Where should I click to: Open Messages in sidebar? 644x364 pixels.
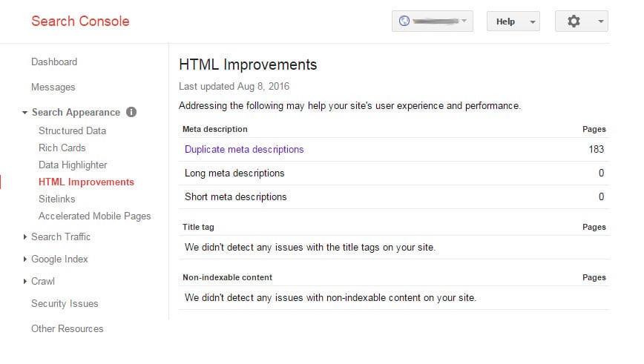[53, 87]
